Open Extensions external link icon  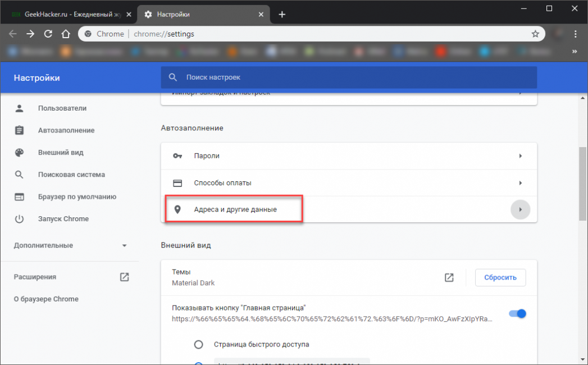click(124, 277)
